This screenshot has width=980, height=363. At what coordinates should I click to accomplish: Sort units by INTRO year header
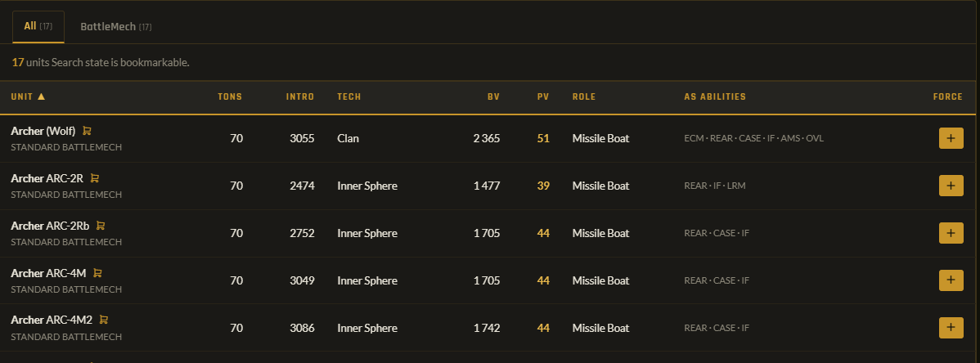point(300,96)
